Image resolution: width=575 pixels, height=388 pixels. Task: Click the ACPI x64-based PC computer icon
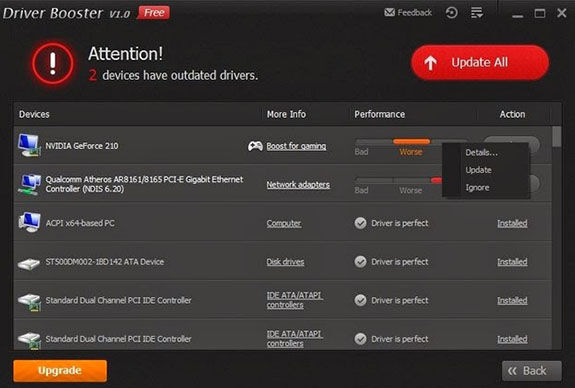(29, 223)
